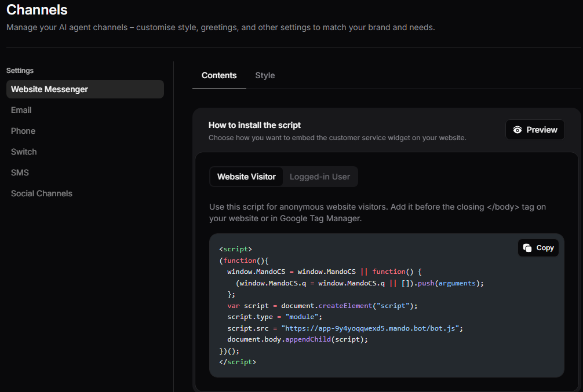Select Email in the settings sidebar
This screenshot has height=392, width=583.
point(21,110)
